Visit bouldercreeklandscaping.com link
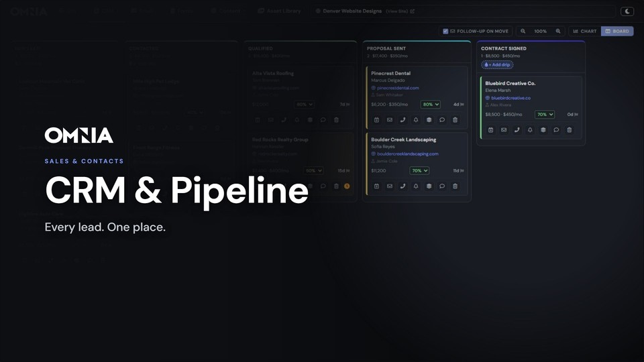This screenshot has height=362, width=644. 407,154
